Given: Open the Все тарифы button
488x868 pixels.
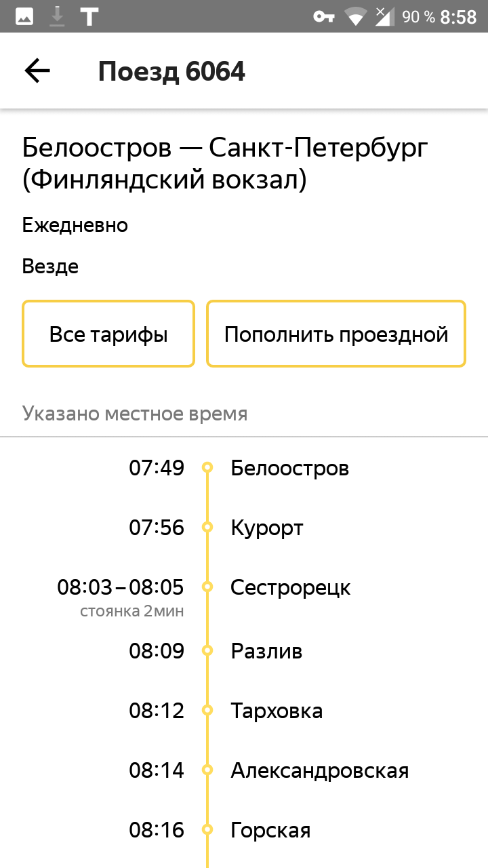Looking at the screenshot, I should (x=108, y=334).
